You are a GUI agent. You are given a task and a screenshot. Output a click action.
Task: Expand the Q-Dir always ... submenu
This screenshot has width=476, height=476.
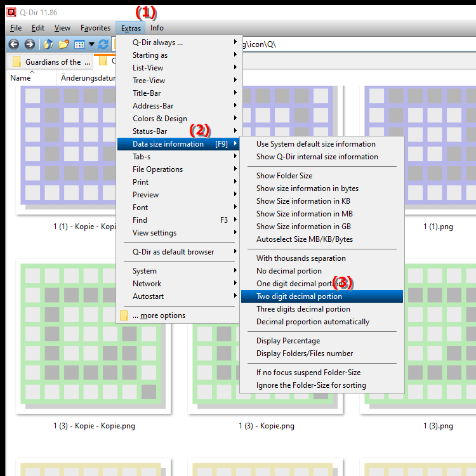coord(179,43)
